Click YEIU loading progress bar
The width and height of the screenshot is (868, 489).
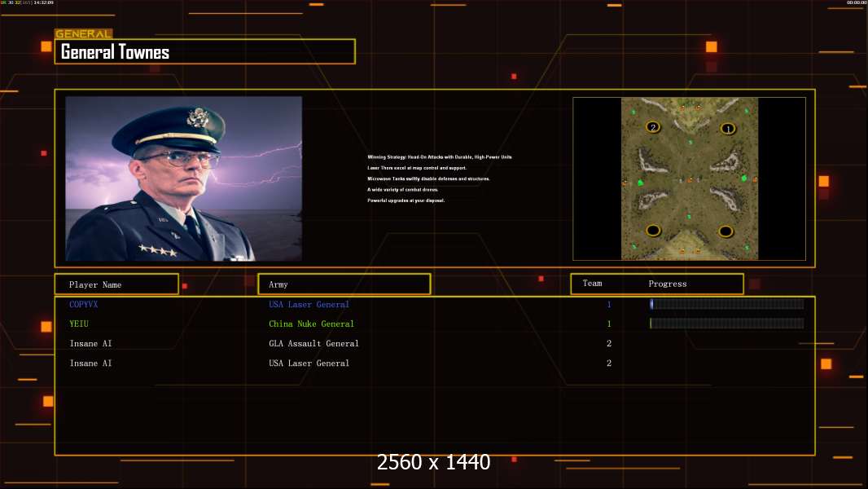727,323
